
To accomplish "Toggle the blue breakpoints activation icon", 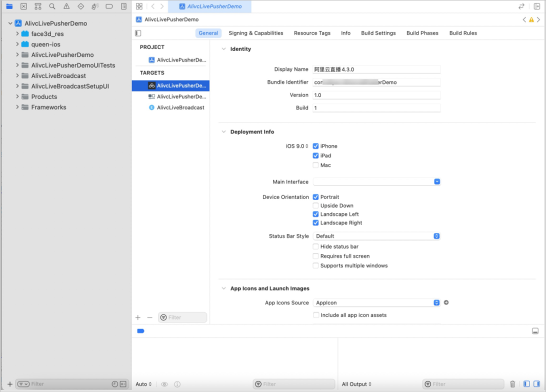I will (x=141, y=331).
